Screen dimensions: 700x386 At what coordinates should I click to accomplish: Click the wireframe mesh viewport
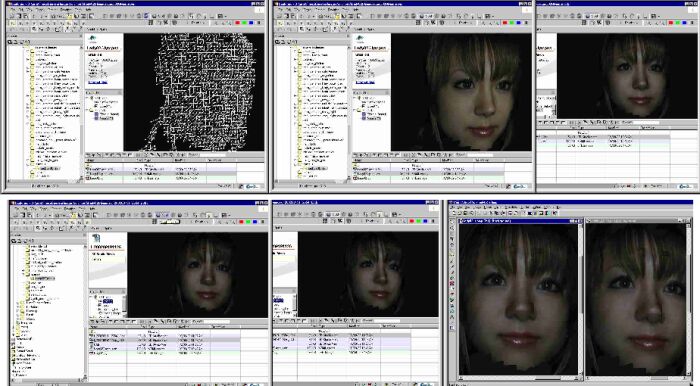[x=194, y=92]
